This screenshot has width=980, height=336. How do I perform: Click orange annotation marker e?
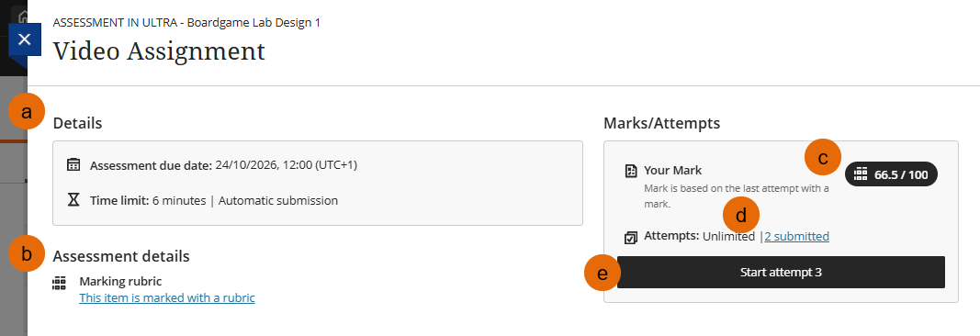tap(603, 273)
